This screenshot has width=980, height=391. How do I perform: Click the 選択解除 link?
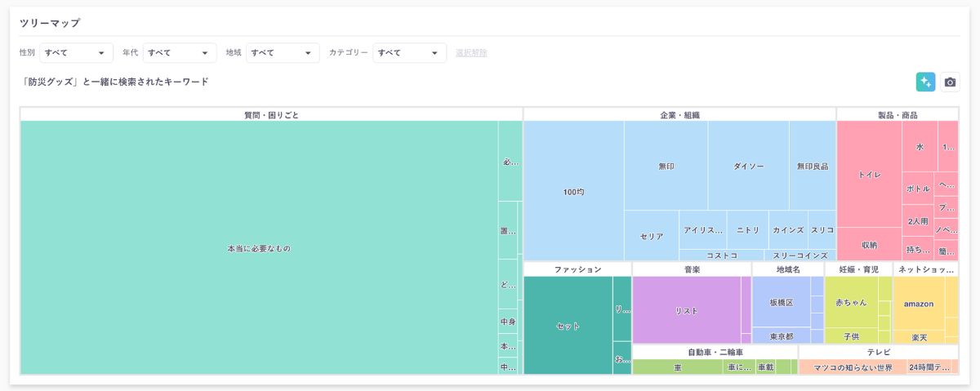(x=471, y=53)
